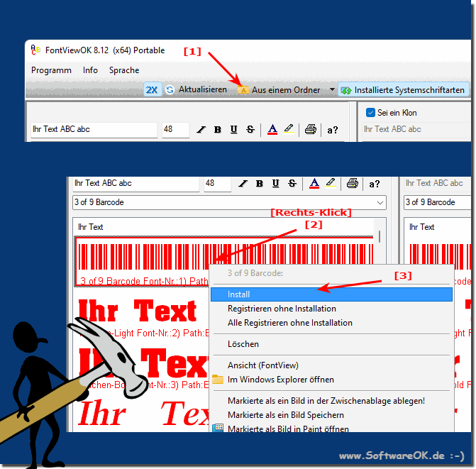
Task: Click the Aktualisieren label
Action: 203,89
